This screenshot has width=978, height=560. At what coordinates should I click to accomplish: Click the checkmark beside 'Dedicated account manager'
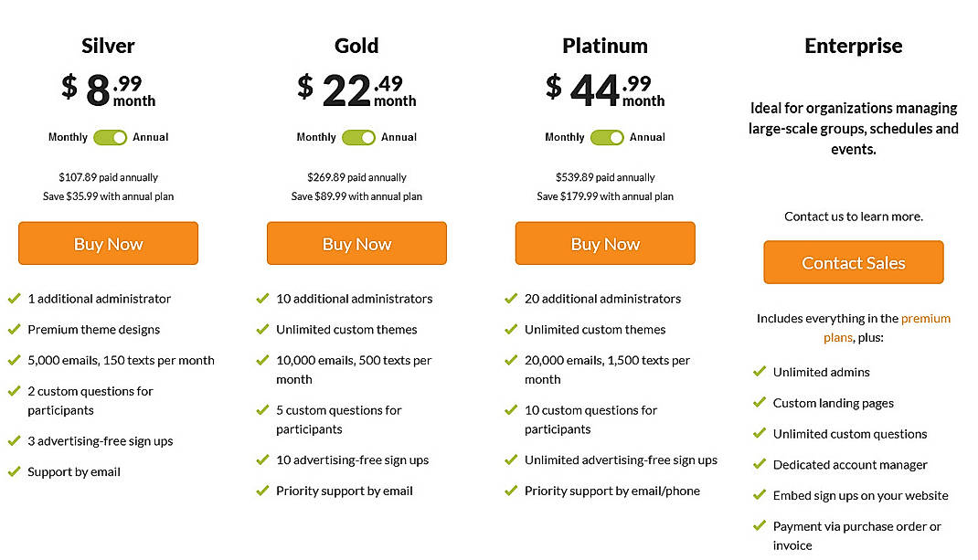point(760,464)
